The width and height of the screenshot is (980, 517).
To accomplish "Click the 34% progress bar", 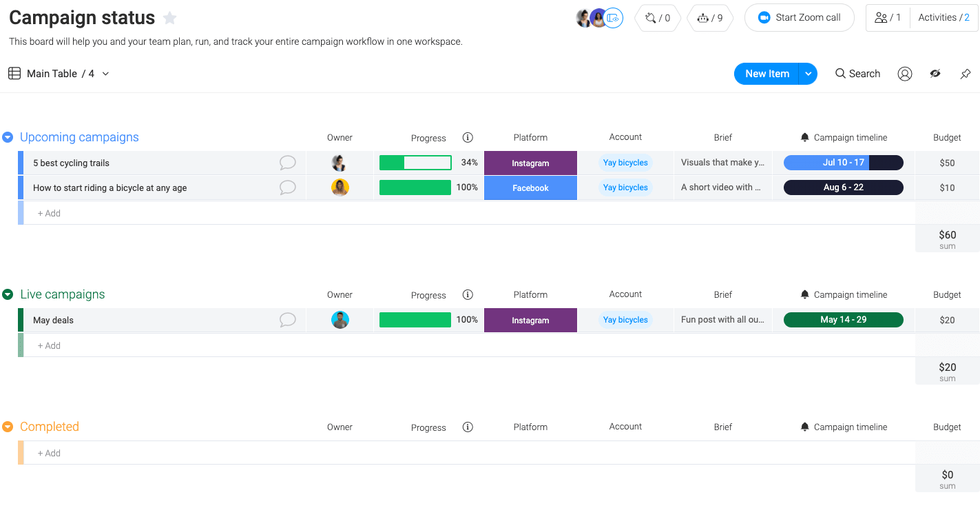I will (x=415, y=163).
